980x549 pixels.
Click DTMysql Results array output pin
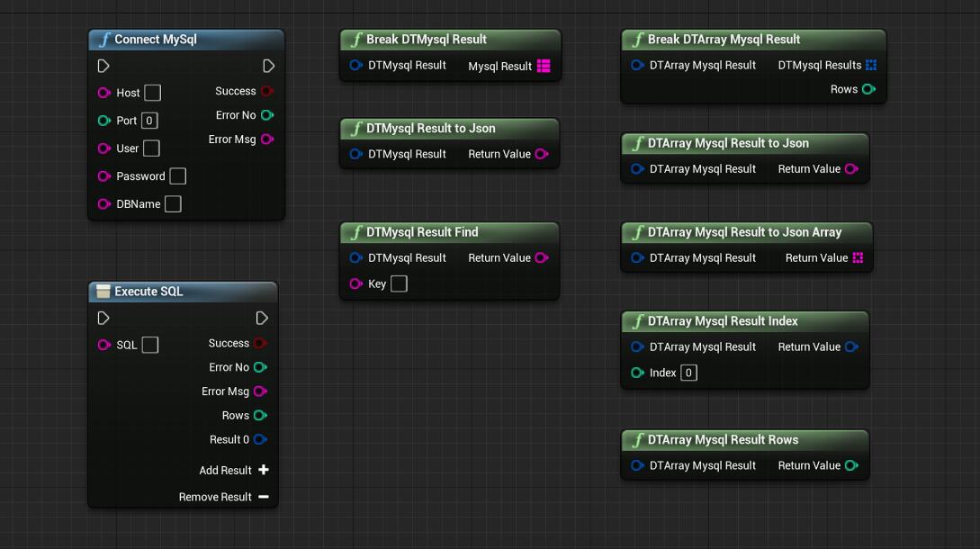[870, 65]
